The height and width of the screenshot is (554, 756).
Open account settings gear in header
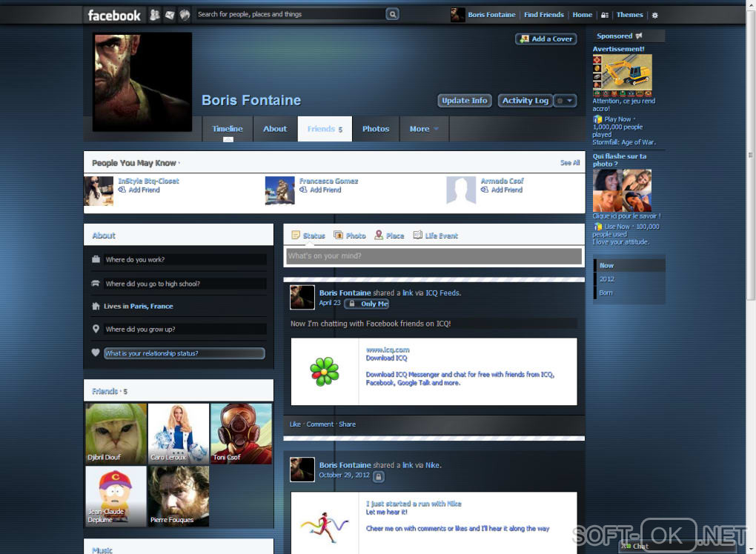point(654,16)
